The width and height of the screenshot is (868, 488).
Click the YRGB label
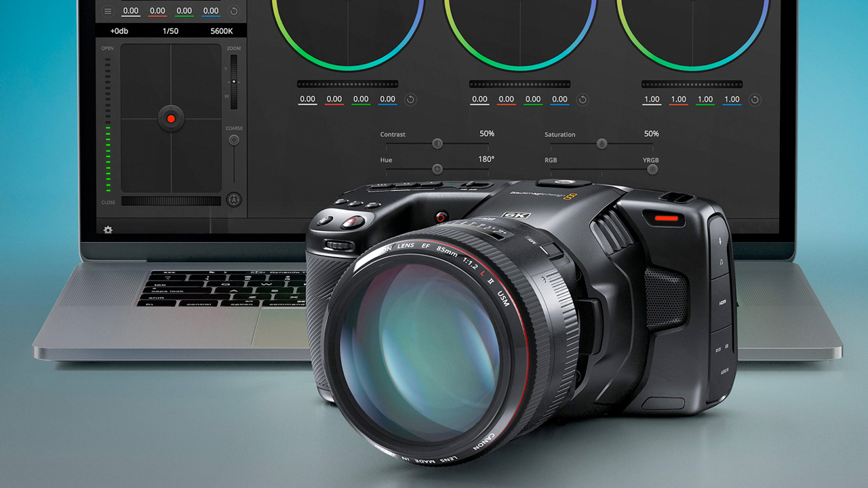coord(650,161)
